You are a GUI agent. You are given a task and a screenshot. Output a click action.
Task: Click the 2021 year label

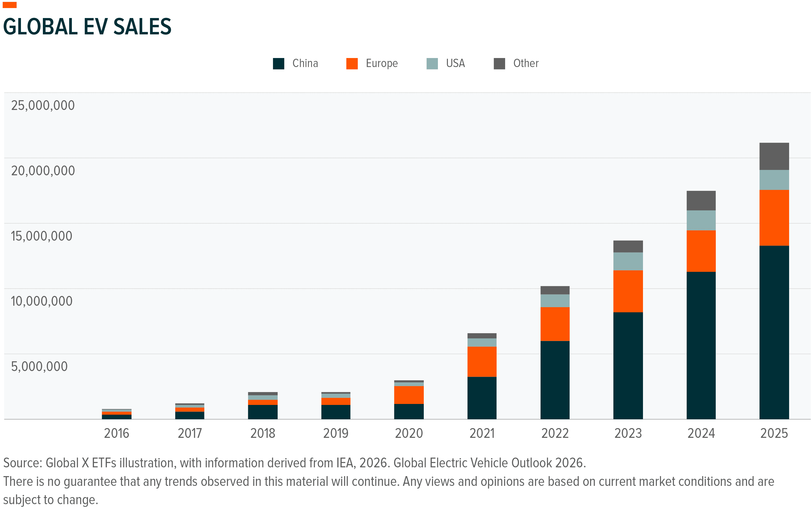click(x=482, y=433)
